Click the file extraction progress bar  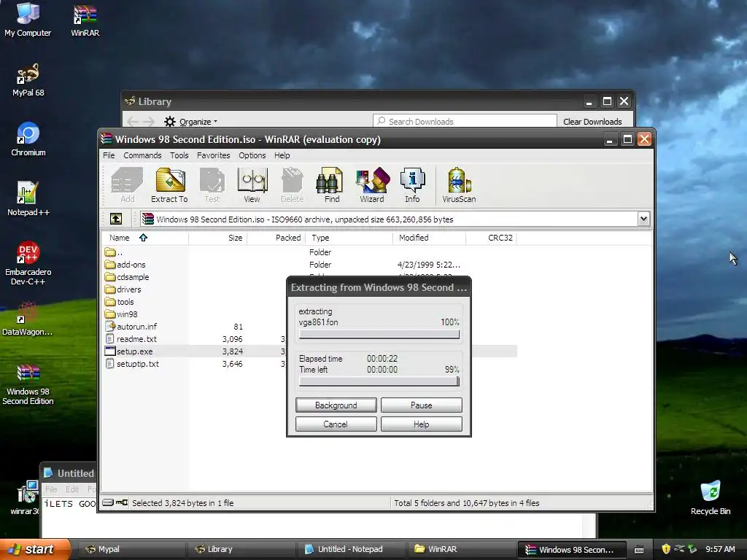[379, 334]
